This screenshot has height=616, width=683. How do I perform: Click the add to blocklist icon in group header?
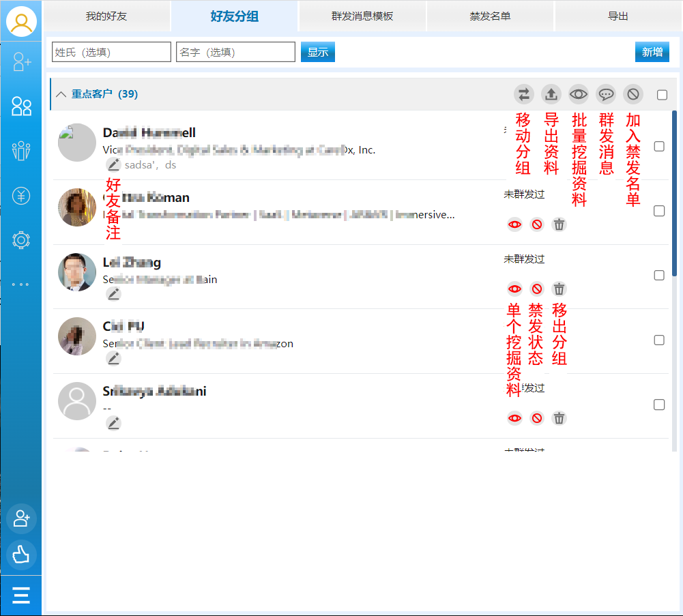tap(634, 94)
